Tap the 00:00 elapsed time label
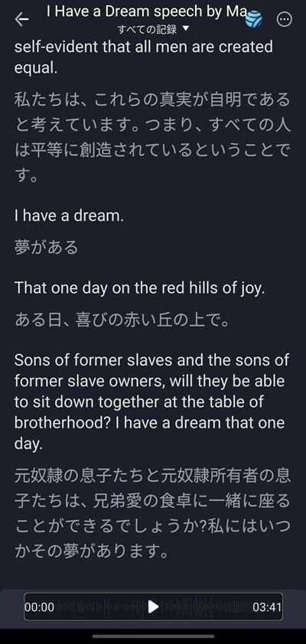This screenshot has width=306, height=644. pos(40,607)
